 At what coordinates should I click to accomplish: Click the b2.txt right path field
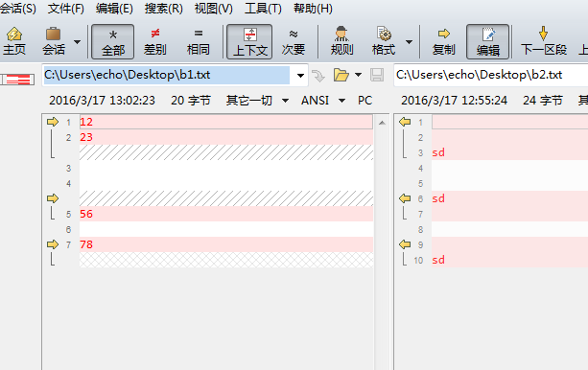point(491,75)
